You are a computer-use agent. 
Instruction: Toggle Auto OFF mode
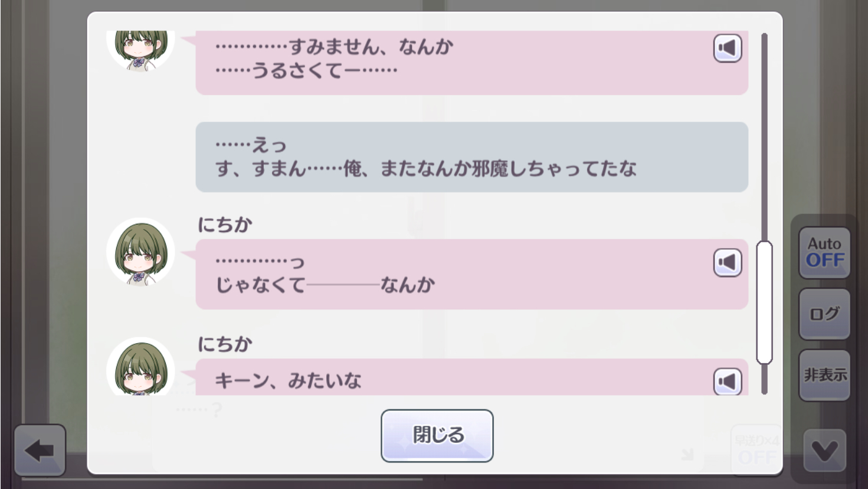pos(824,253)
